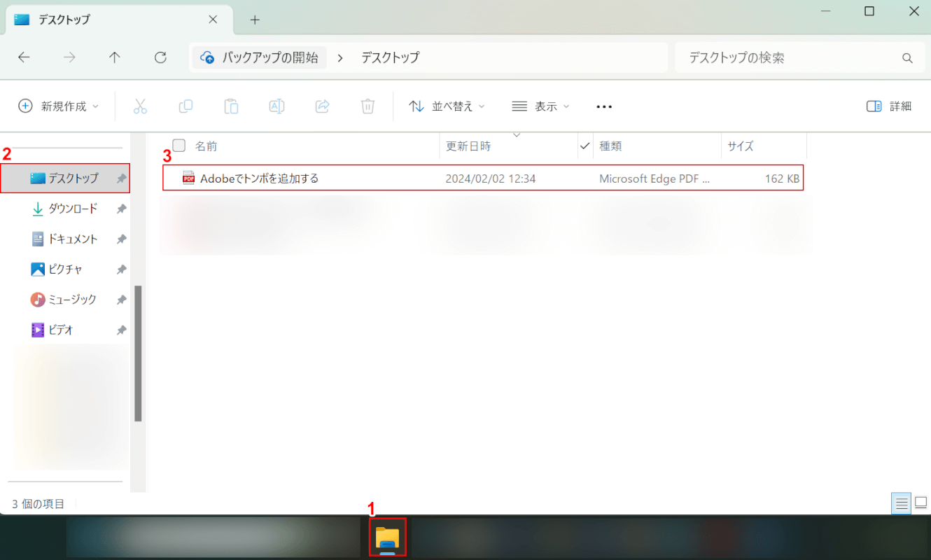
Task: Click the PDF icon of Adobeでトンボを追加する
Action: tap(188, 178)
